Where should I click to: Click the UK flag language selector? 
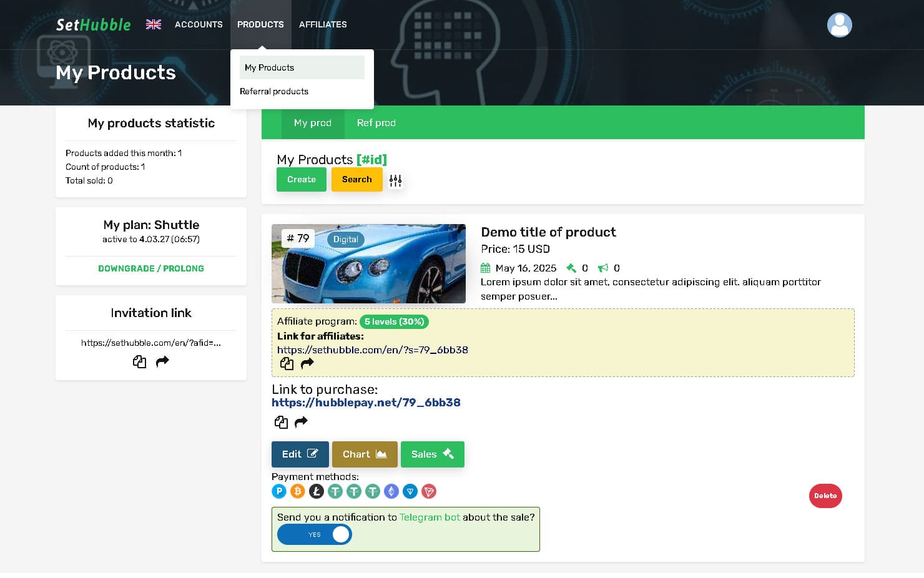pyautogui.click(x=153, y=24)
